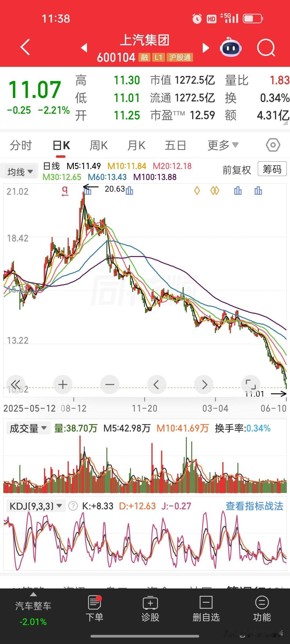Open 诊股 stock diagnosis icon
Viewport: 290px width, 644px height.
150,609
